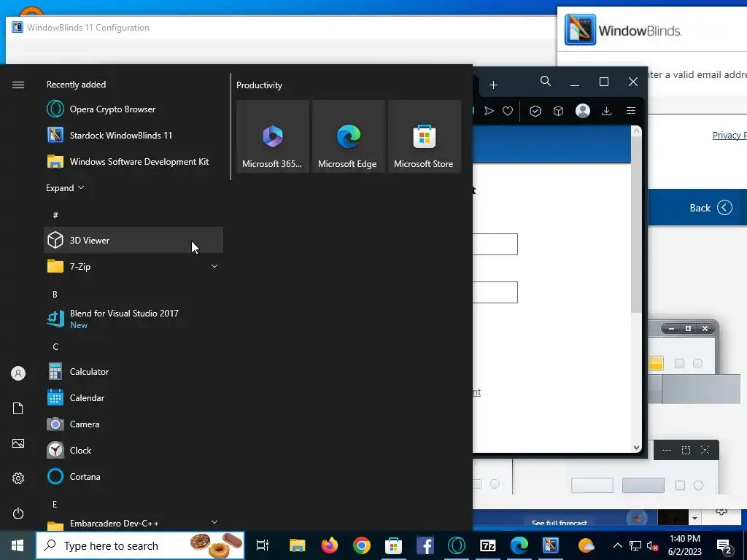Open Microsoft Edge tile

(348, 136)
